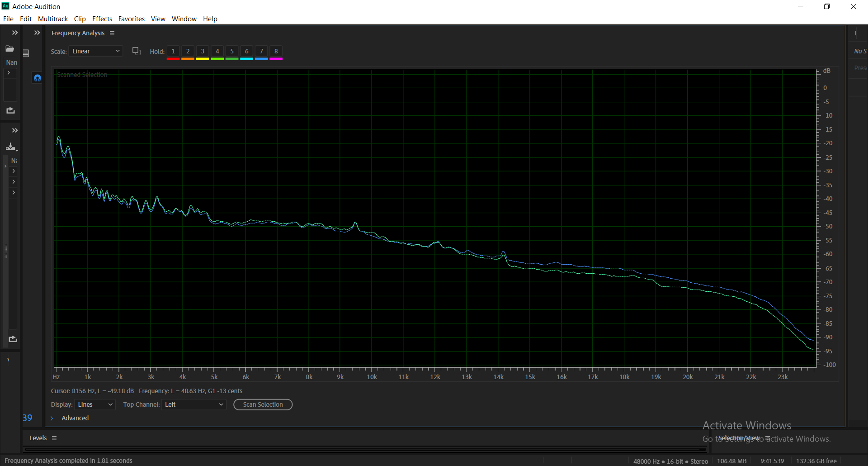Toggle Hold button 6
The width and height of the screenshot is (868, 466).
(247, 51)
